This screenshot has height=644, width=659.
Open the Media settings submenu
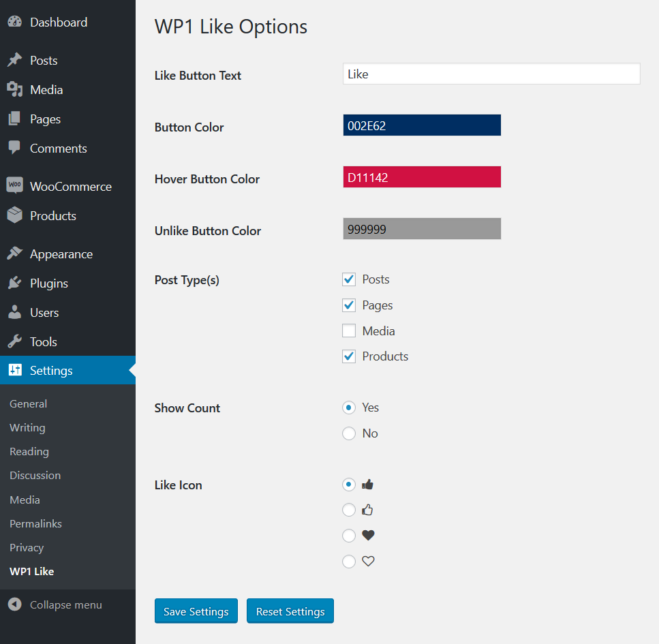(25, 500)
